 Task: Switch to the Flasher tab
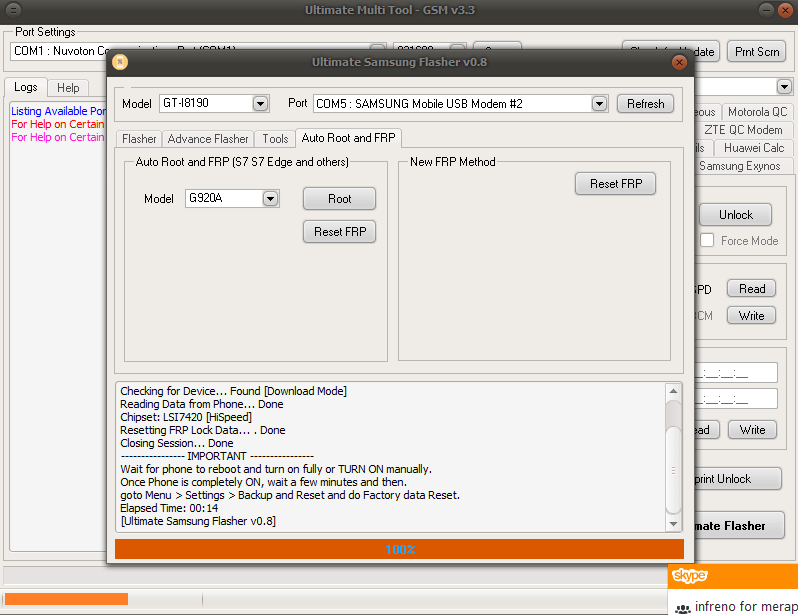click(139, 139)
